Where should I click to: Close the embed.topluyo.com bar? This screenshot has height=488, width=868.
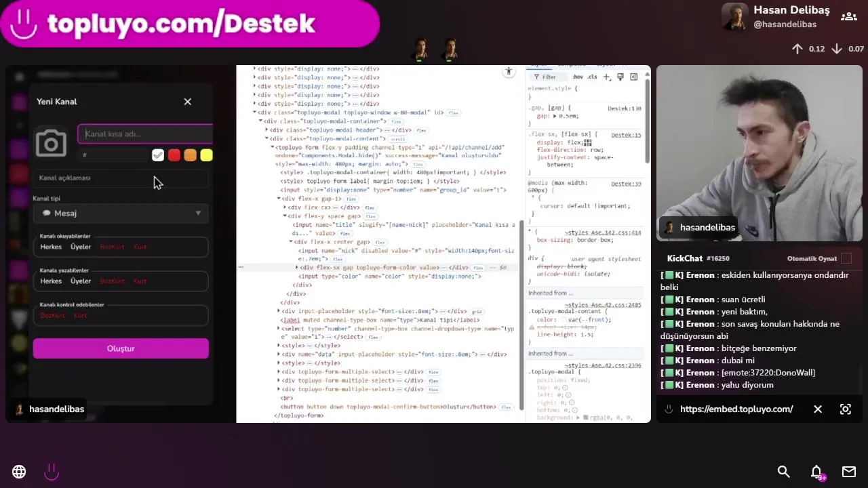[x=818, y=409]
